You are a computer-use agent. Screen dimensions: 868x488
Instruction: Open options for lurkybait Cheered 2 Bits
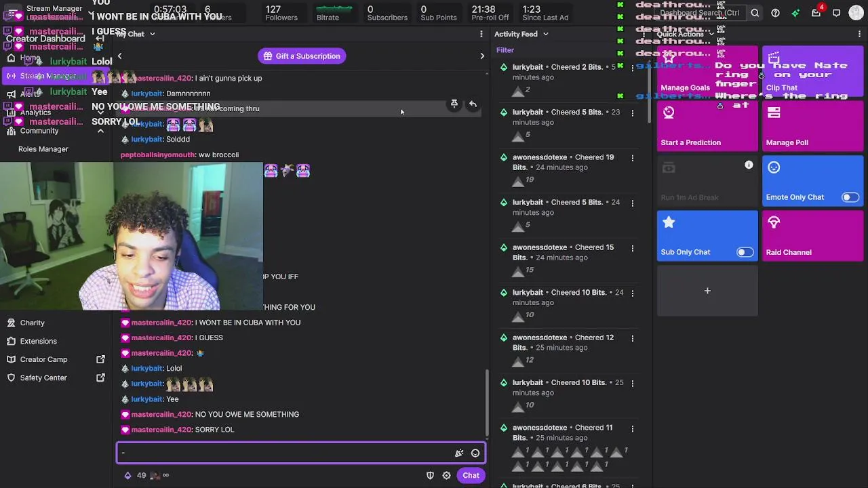tap(633, 68)
